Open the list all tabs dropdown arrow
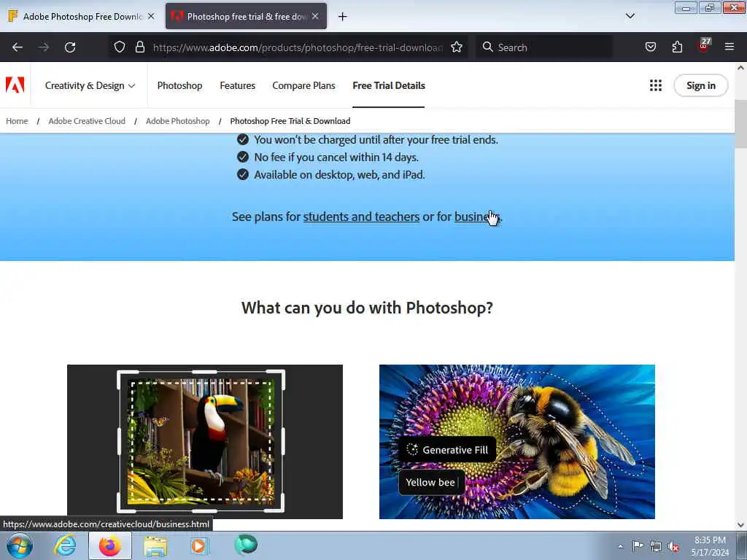 click(630, 16)
